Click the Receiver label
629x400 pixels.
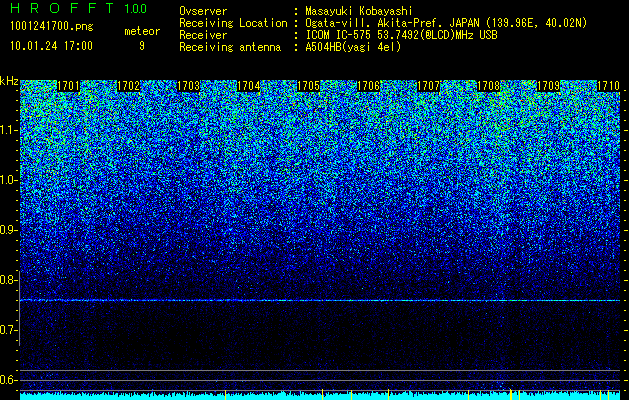(x=203, y=35)
